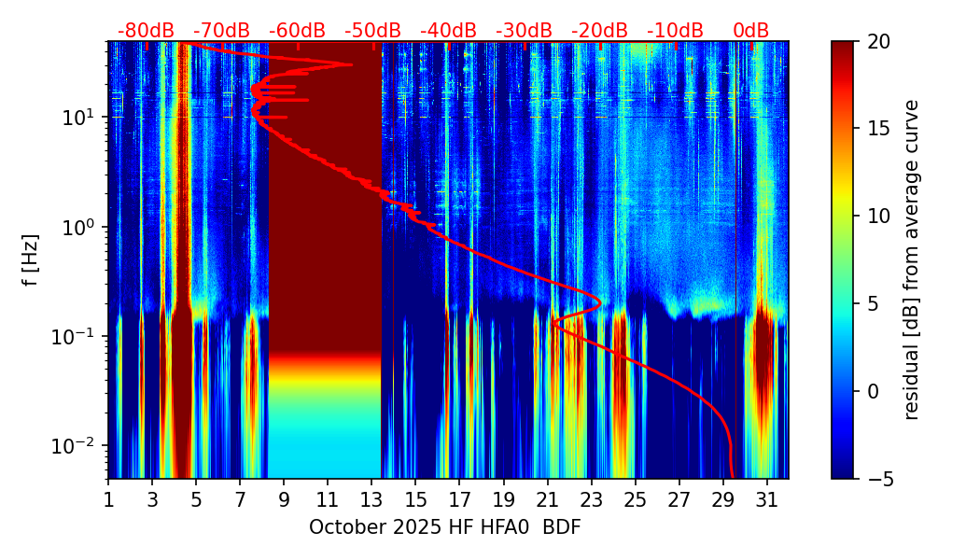Click day 13 on the x-axis

[371, 498]
